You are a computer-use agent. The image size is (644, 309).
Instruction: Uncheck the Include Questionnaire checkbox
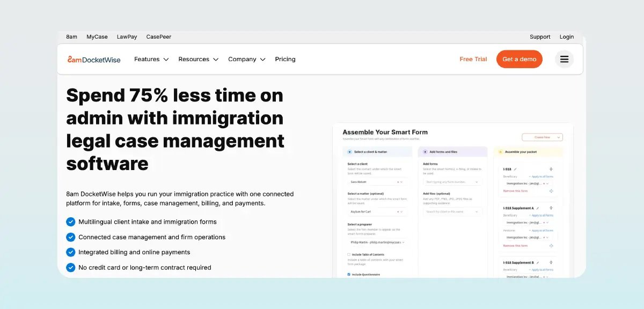coord(349,274)
